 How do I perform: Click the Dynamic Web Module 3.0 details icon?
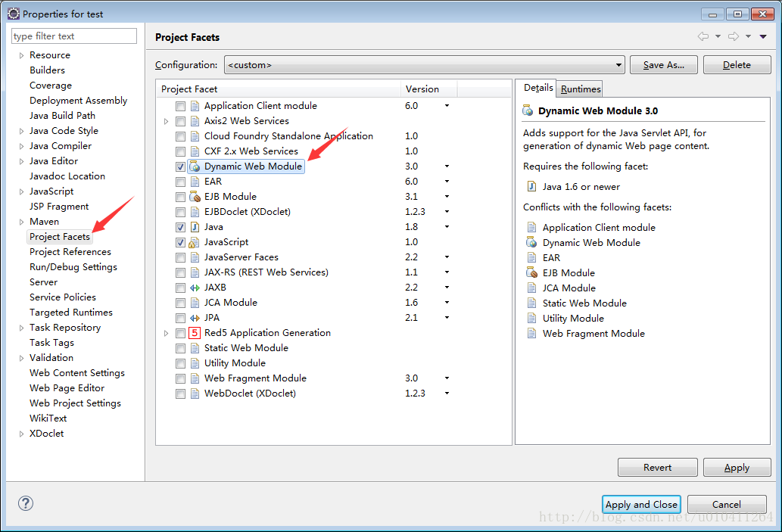tap(528, 110)
